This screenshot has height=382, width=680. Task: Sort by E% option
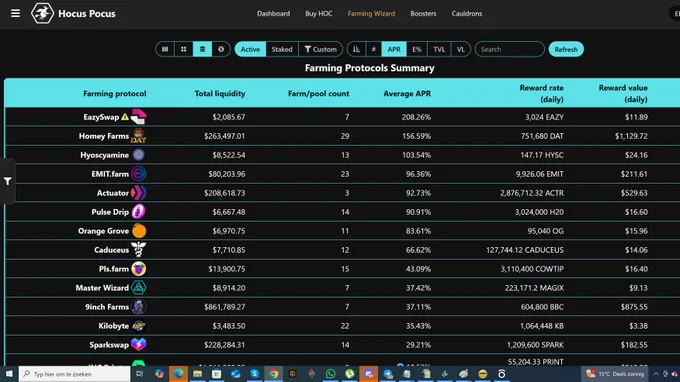417,49
